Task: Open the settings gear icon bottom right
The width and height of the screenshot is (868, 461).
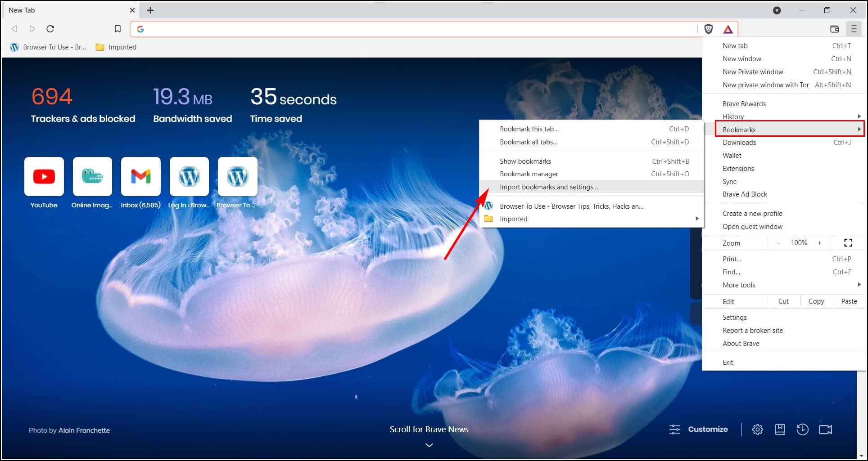Action: pos(758,430)
